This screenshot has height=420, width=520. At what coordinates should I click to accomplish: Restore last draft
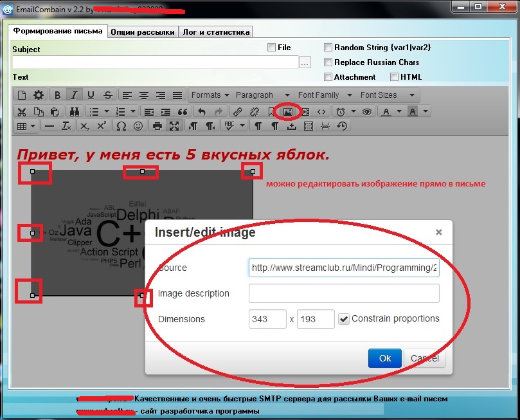tap(342, 126)
